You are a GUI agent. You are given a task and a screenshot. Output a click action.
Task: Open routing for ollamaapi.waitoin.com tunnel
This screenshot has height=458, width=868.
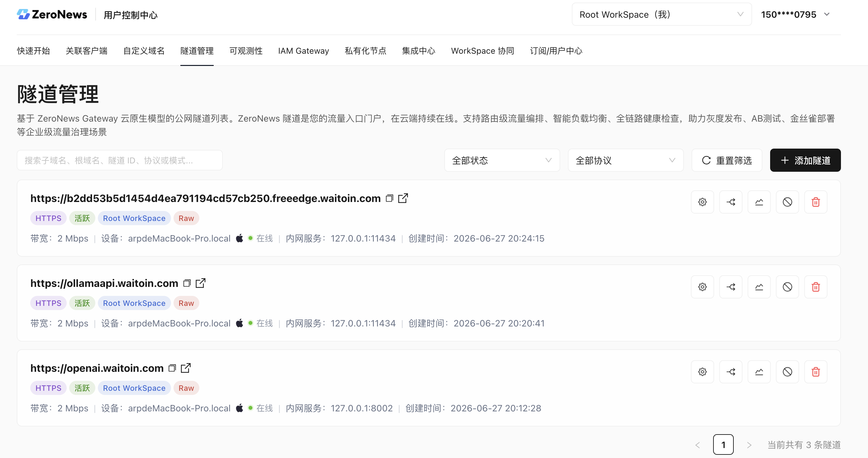(x=731, y=287)
